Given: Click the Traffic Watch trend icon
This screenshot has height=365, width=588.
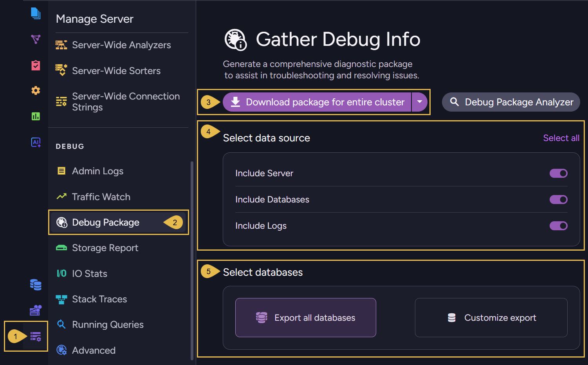Looking at the screenshot, I should pyautogui.click(x=61, y=197).
